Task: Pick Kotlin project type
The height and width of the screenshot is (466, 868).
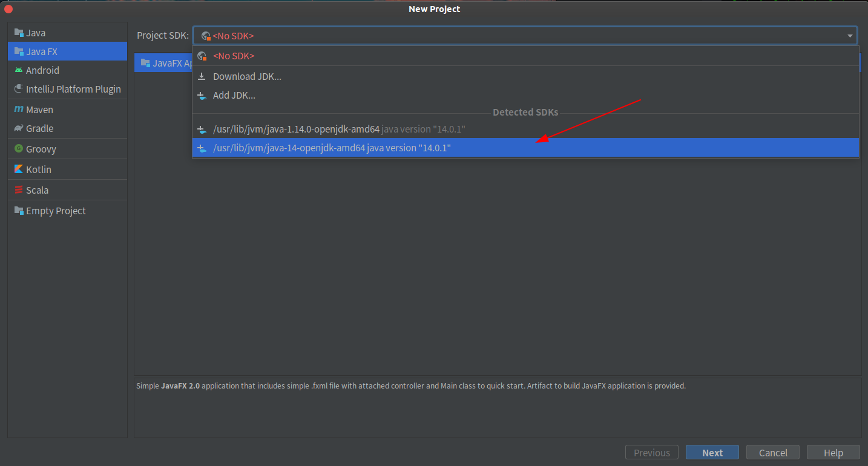Action: [x=67, y=169]
